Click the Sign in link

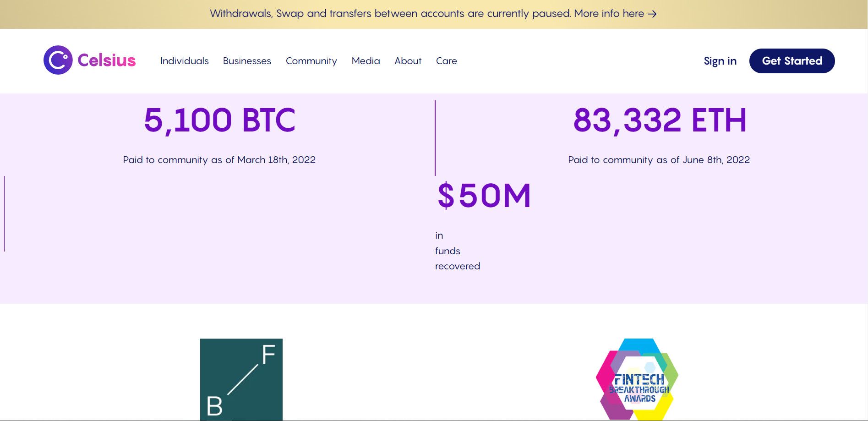pos(720,61)
